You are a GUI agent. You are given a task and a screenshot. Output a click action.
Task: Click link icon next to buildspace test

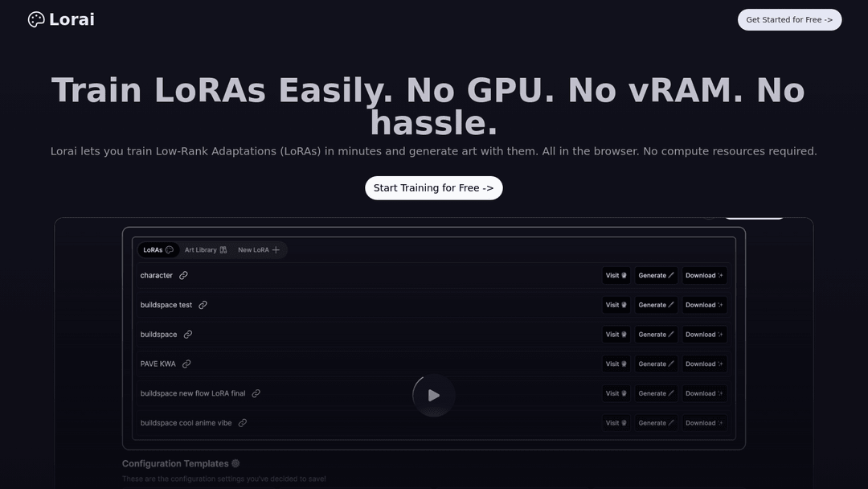click(203, 305)
